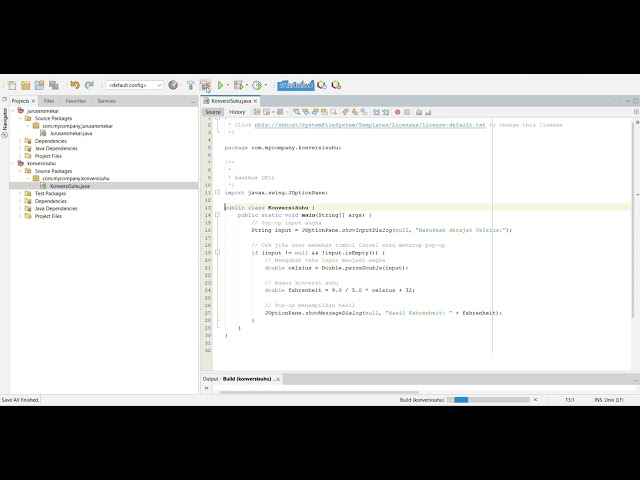Click the Clean and Build Project icon
The image size is (640, 480).
205,85
